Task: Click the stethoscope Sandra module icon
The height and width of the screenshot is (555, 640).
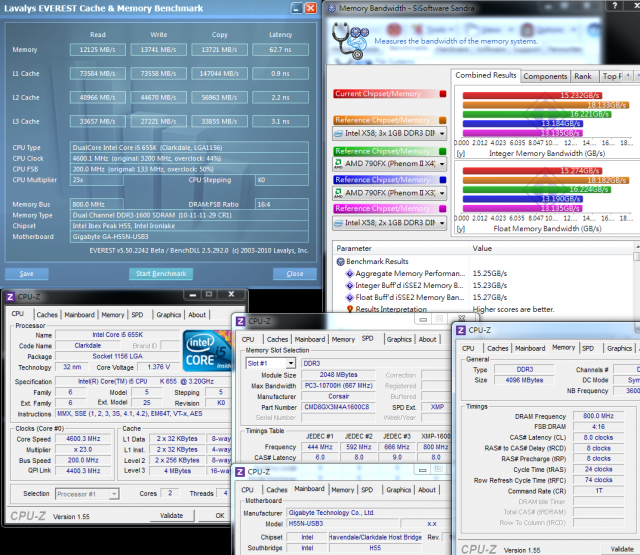Action: point(350,41)
